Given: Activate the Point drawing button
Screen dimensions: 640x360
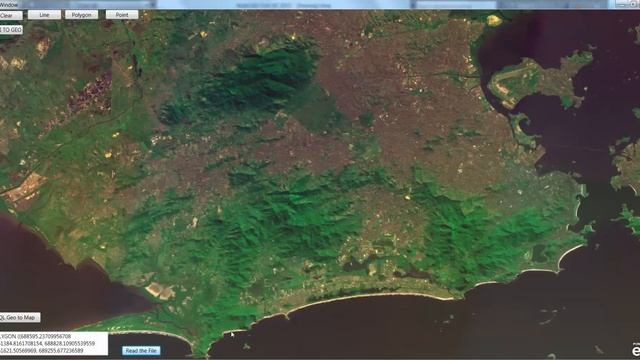Looking at the screenshot, I should pos(122,15).
